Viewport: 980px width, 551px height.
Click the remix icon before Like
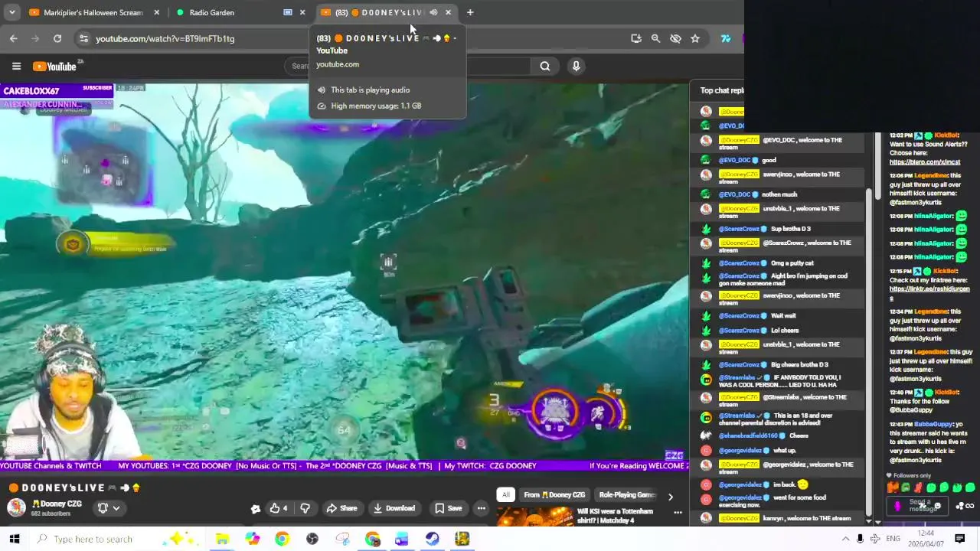tap(256, 508)
